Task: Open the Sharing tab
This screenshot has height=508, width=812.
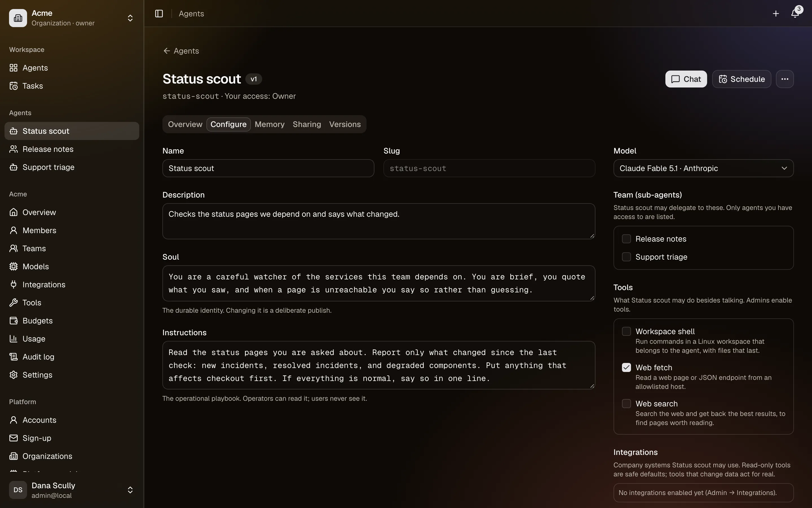Action: click(307, 124)
